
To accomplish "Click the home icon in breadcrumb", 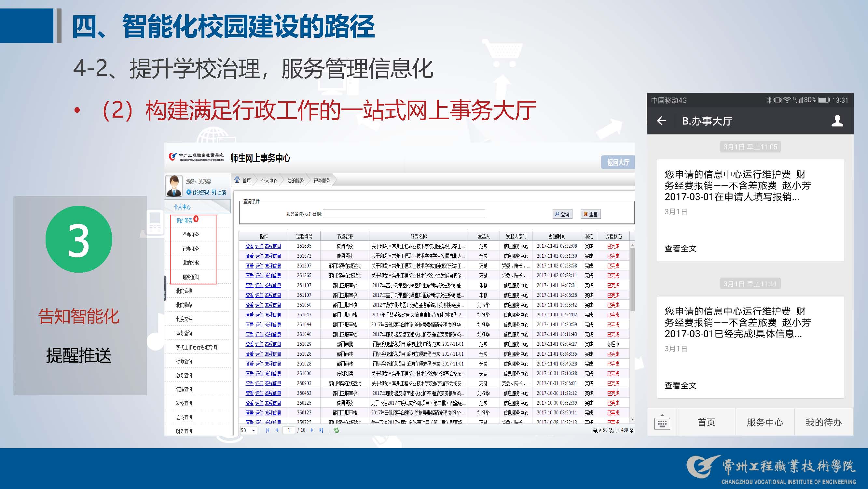I will [x=237, y=180].
